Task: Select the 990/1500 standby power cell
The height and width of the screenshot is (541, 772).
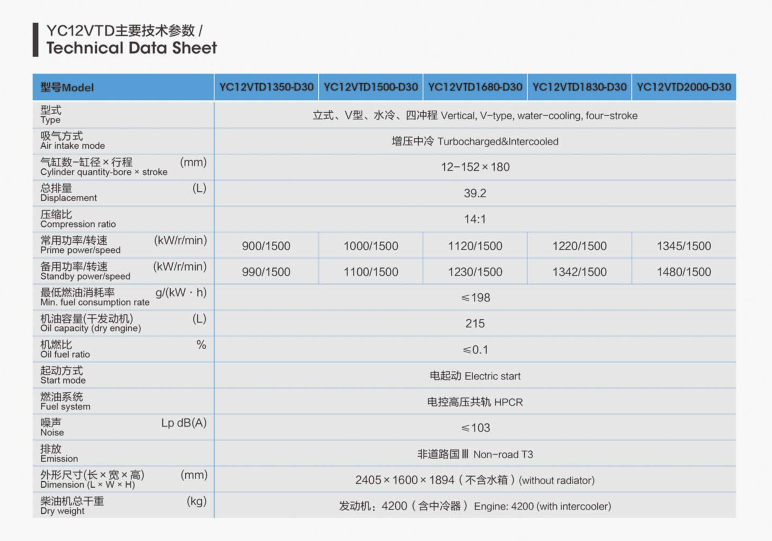Action: coord(266,272)
